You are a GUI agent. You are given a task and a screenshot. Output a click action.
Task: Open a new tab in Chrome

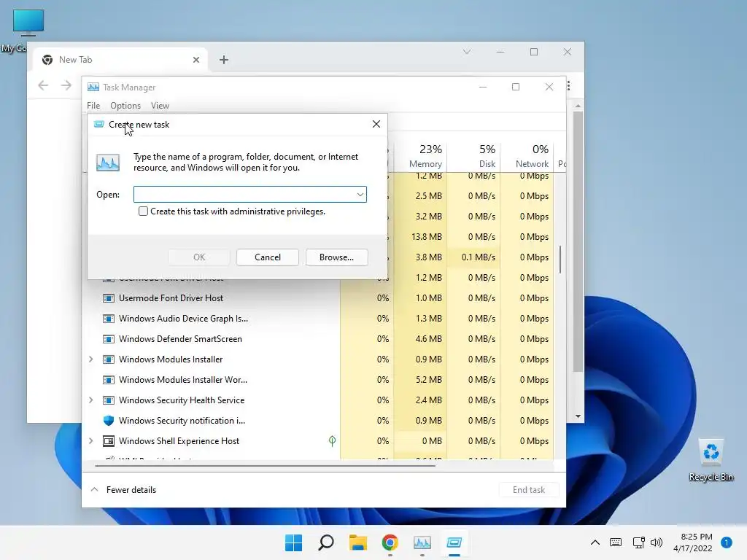224,60
